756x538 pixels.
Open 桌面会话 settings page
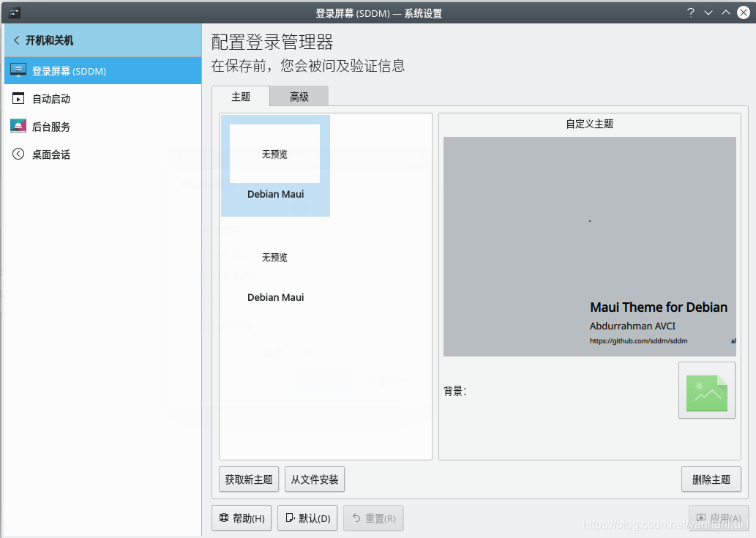102,154
